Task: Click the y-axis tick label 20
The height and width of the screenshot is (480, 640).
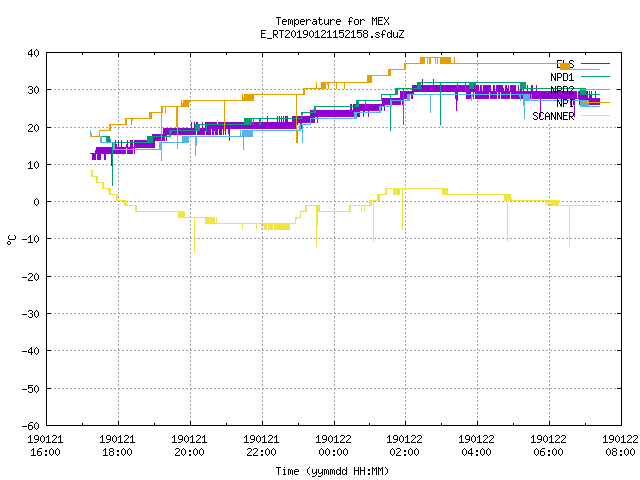Action: tap(33, 128)
